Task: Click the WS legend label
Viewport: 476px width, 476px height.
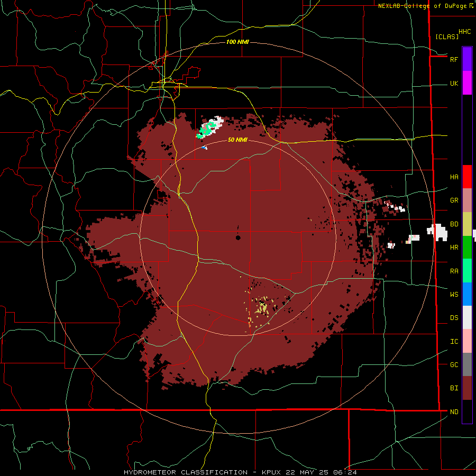Action: click(x=454, y=295)
